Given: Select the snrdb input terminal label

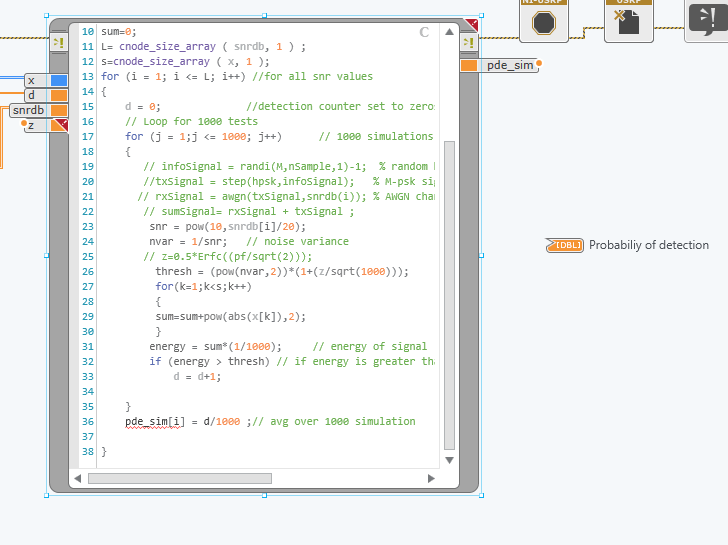Looking at the screenshot, I should [x=28, y=110].
